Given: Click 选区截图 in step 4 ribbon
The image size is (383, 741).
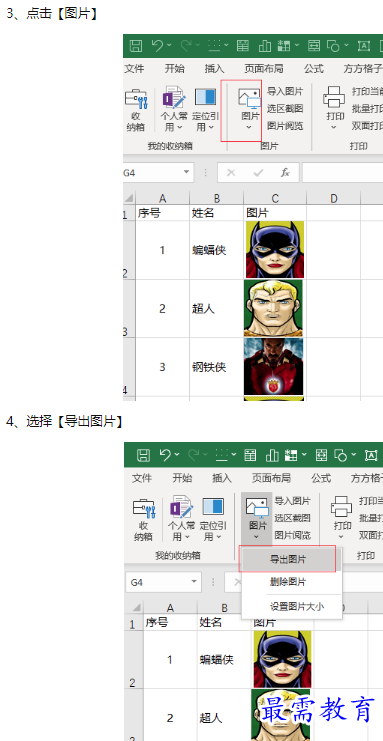Looking at the screenshot, I should 292,518.
